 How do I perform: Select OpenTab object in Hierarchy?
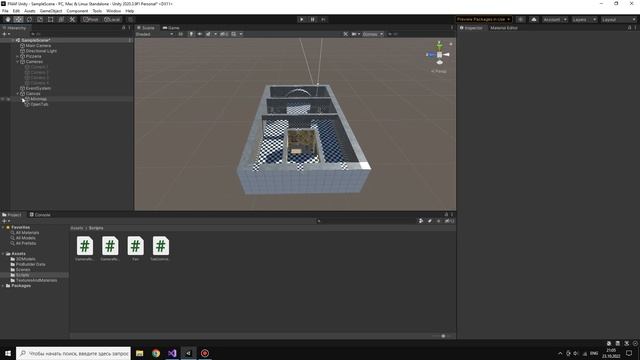(39, 104)
